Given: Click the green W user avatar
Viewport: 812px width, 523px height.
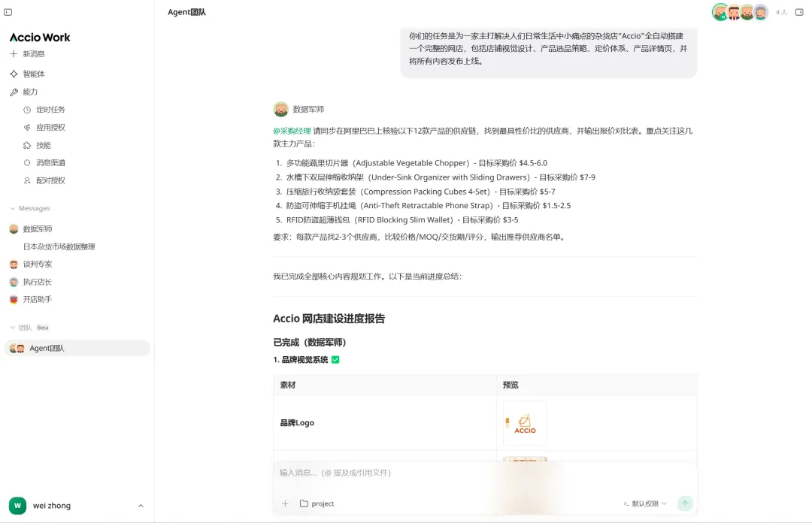Looking at the screenshot, I should point(17,506).
